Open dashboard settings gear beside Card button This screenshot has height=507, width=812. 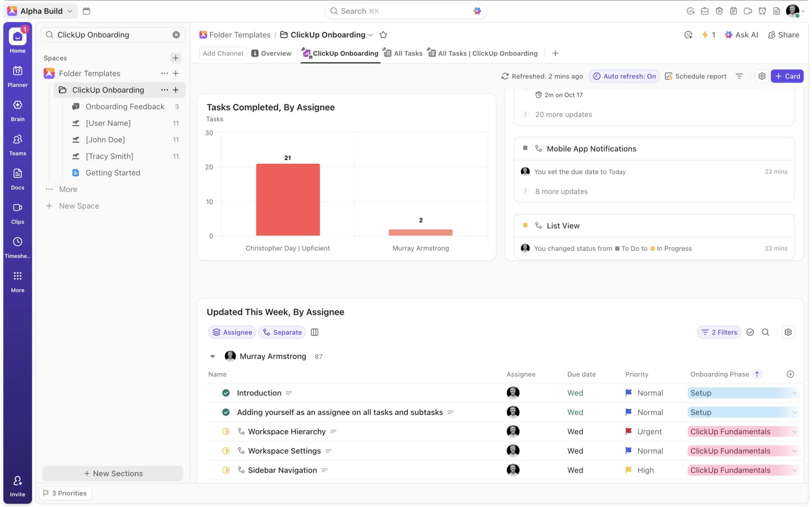pyautogui.click(x=762, y=76)
